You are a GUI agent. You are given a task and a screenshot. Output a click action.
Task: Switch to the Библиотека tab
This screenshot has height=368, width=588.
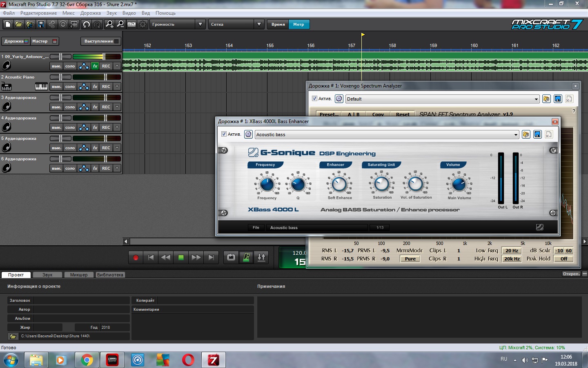coord(110,275)
